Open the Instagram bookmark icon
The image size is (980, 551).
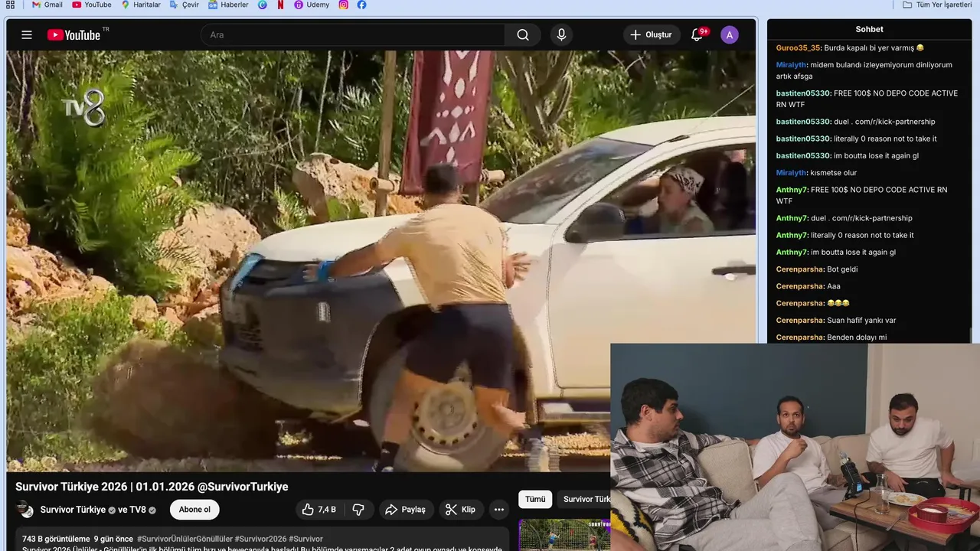(343, 5)
